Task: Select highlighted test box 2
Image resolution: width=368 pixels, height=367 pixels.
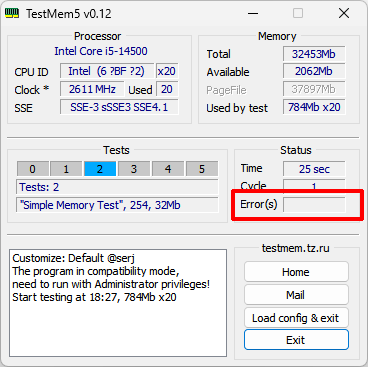Action: pyautogui.click(x=100, y=169)
